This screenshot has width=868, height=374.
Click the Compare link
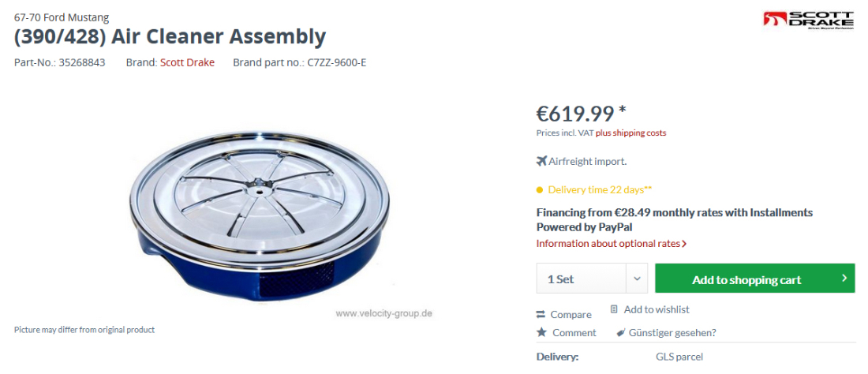coord(571,315)
